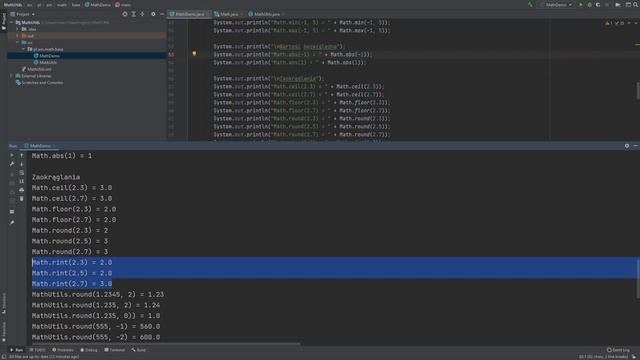Expand the out folder
The width and height of the screenshot is (640, 360).
[x=17, y=36]
